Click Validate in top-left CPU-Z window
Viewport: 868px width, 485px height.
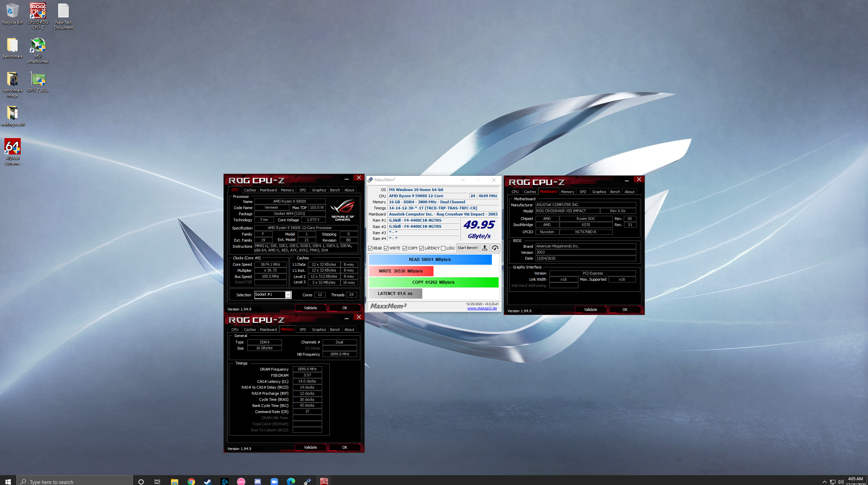coord(310,308)
